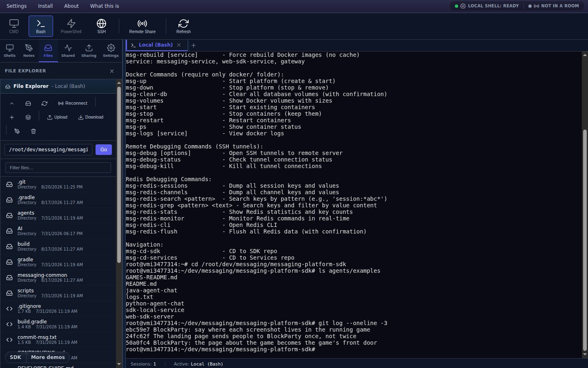The height and width of the screenshot is (368, 588).
Task: Click the SDK button
Action: point(16,357)
